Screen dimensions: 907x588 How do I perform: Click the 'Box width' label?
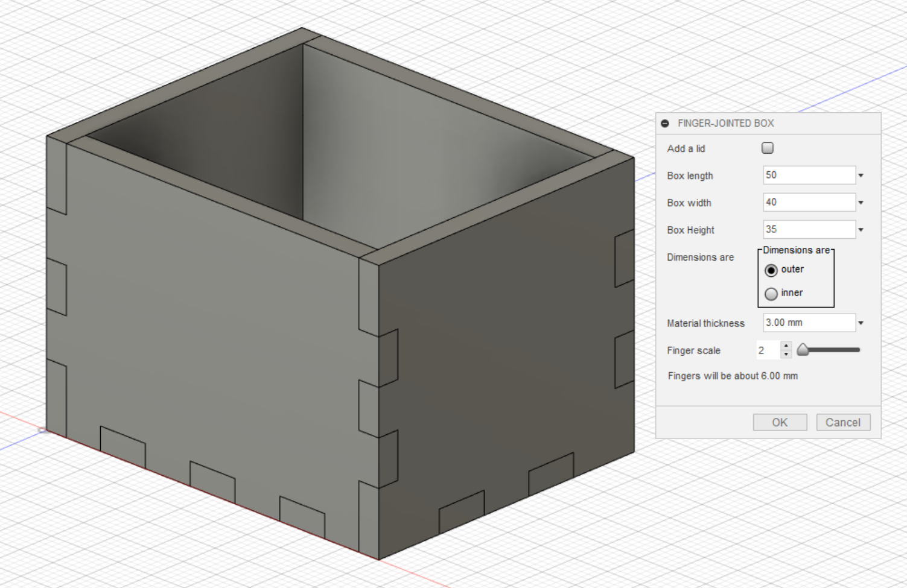click(x=689, y=203)
